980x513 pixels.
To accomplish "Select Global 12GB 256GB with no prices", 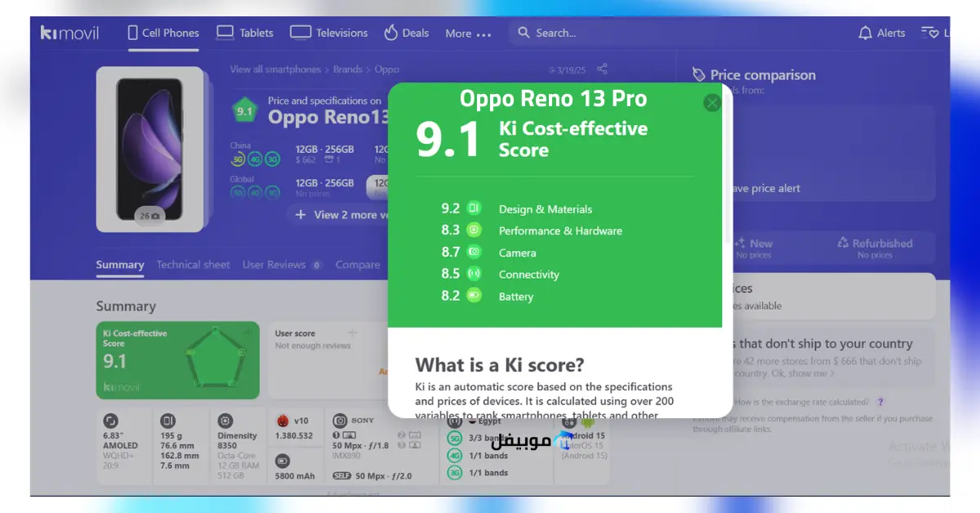I will (325, 187).
